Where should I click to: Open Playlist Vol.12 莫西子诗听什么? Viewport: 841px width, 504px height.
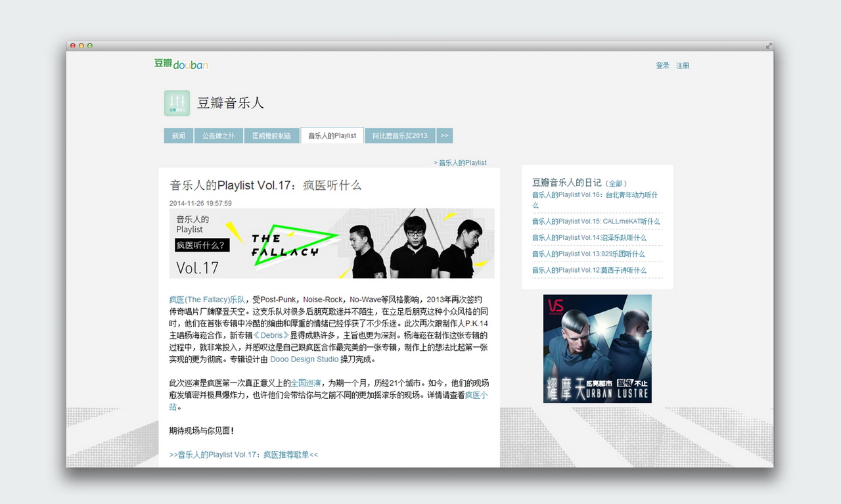coord(589,271)
